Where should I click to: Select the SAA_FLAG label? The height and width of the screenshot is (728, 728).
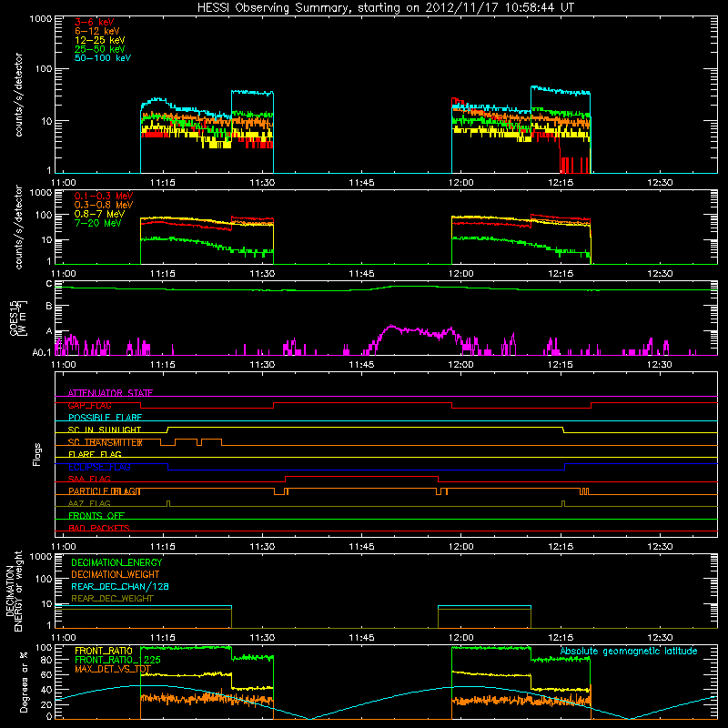click(x=89, y=480)
